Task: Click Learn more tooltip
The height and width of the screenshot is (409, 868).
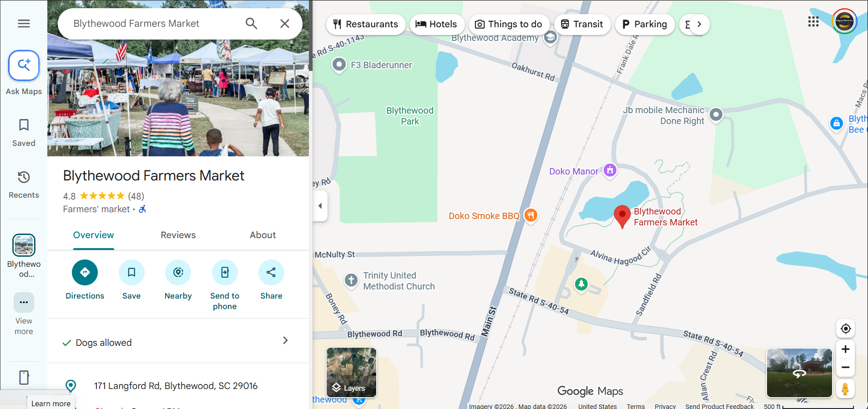Action: pos(51,404)
